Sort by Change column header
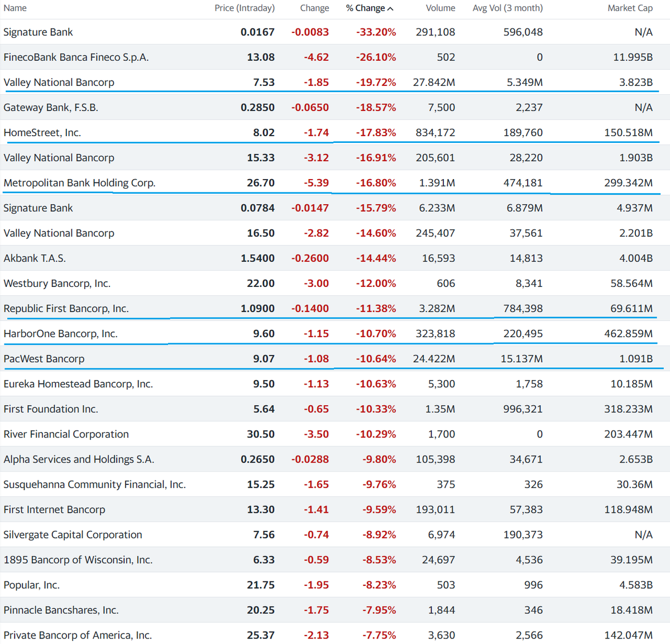Screen dimensions: 670x644 pyautogui.click(x=314, y=8)
